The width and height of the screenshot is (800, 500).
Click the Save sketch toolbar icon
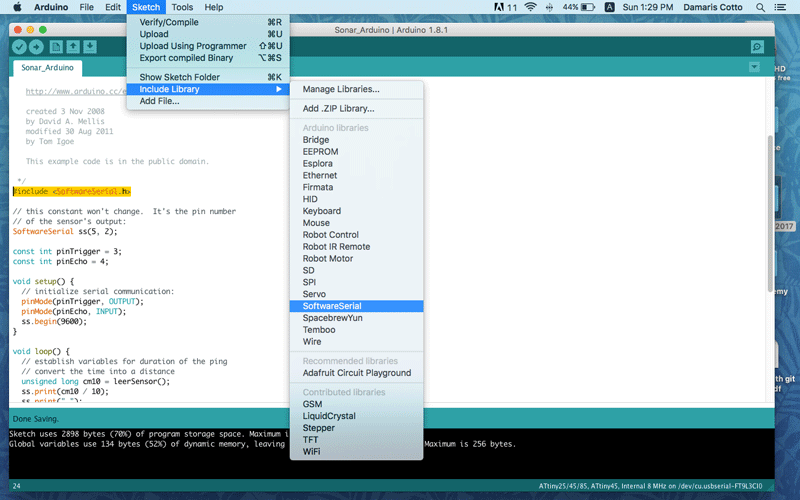click(x=90, y=47)
